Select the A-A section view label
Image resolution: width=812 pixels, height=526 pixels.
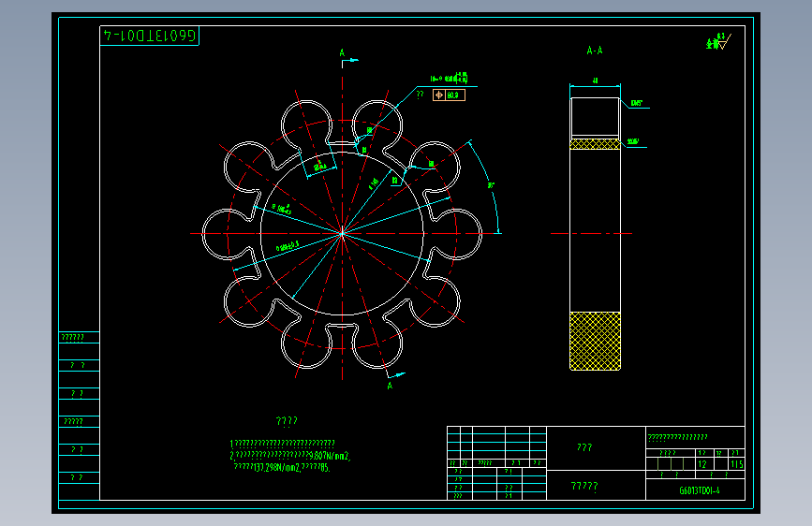(595, 51)
